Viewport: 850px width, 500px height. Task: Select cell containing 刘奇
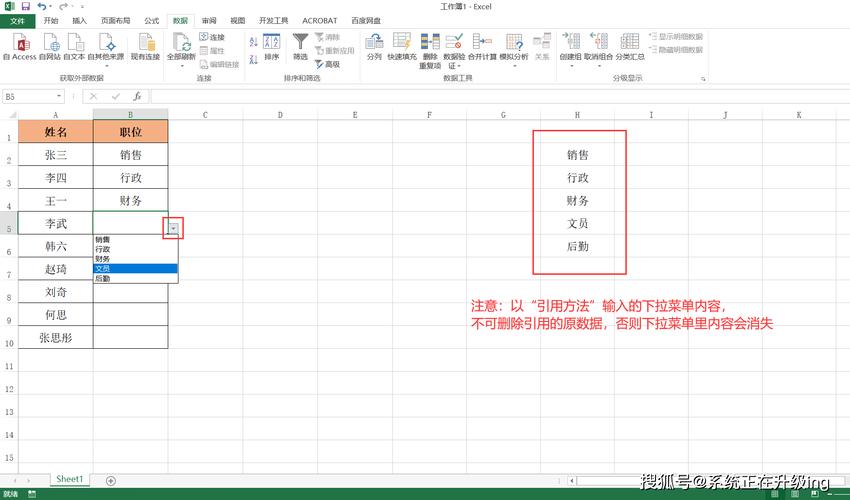[x=56, y=292]
